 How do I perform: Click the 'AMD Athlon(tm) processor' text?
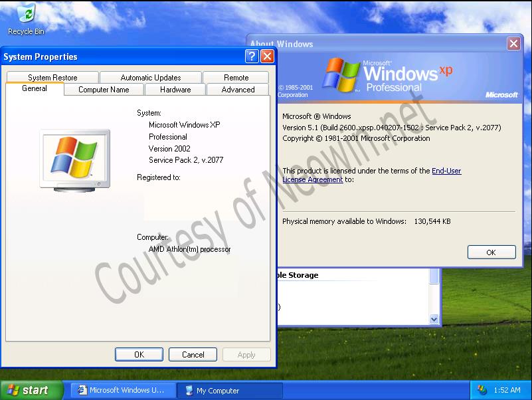pos(189,249)
